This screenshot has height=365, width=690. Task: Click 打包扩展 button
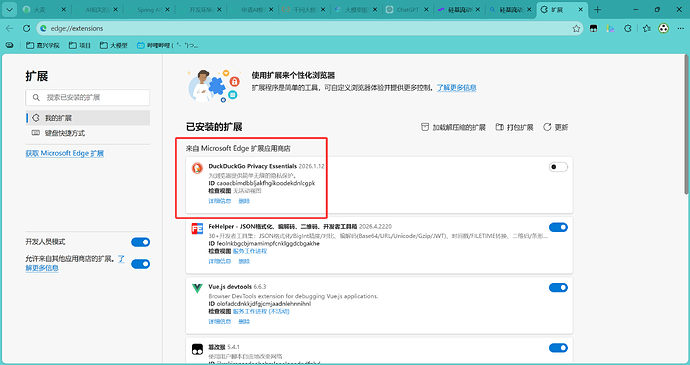[x=514, y=127]
